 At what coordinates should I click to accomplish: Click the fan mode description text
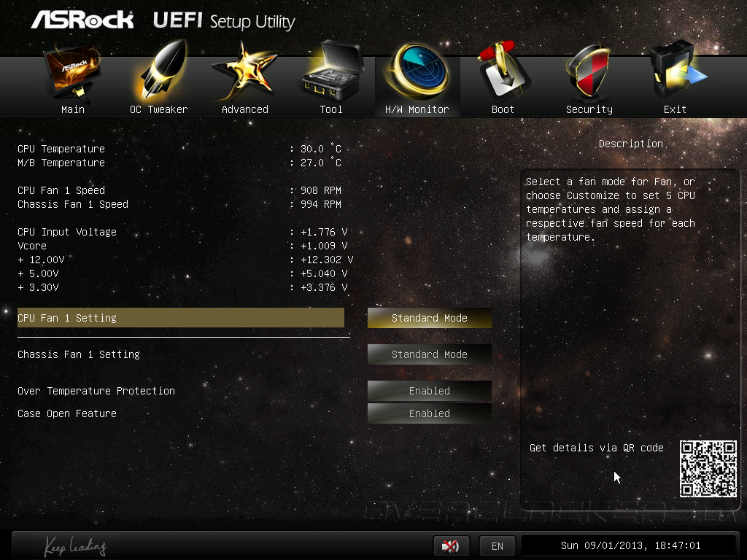pos(611,209)
